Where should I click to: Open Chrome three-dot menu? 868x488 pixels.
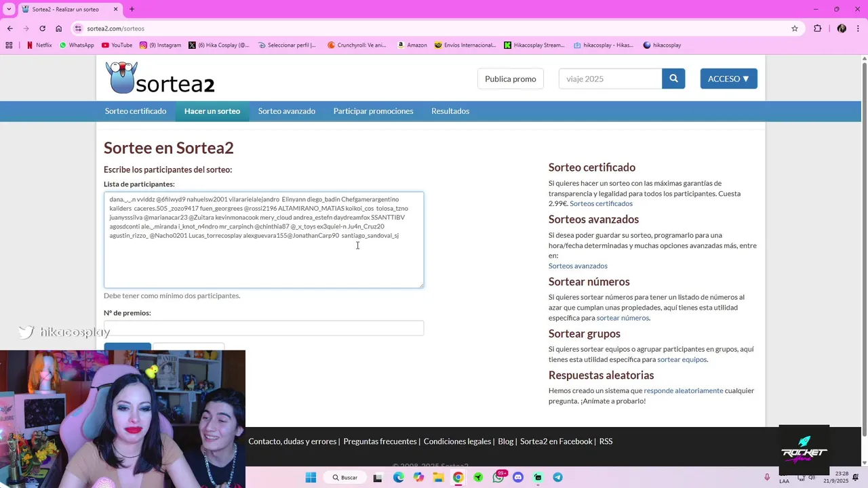pyautogui.click(x=859, y=28)
